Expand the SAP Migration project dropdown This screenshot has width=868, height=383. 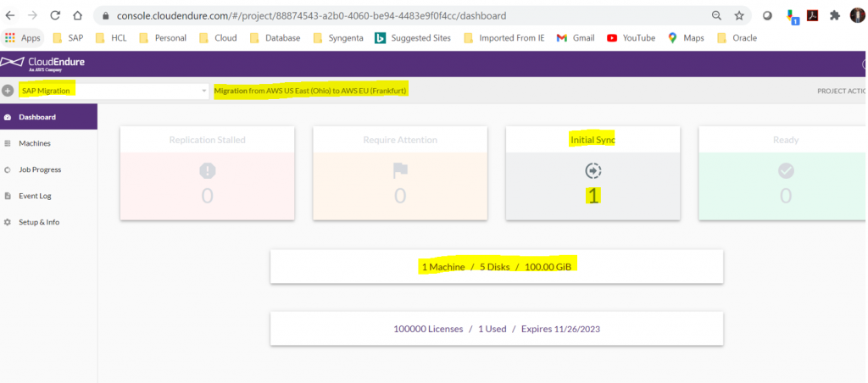(x=113, y=92)
